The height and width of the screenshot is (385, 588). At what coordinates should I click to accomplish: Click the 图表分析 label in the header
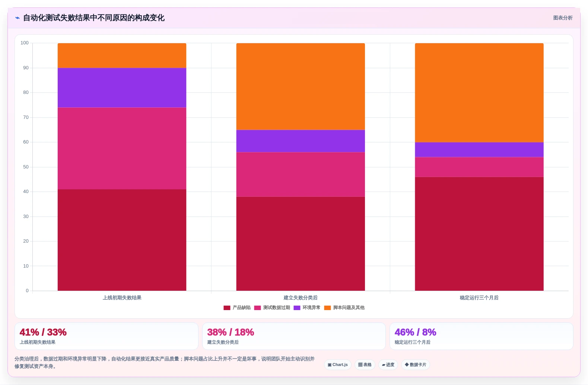tap(563, 18)
